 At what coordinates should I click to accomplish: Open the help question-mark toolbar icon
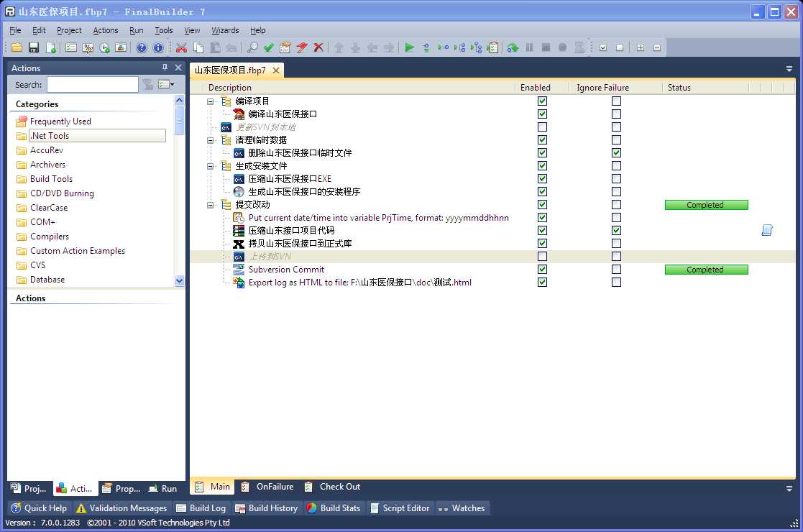[x=142, y=47]
